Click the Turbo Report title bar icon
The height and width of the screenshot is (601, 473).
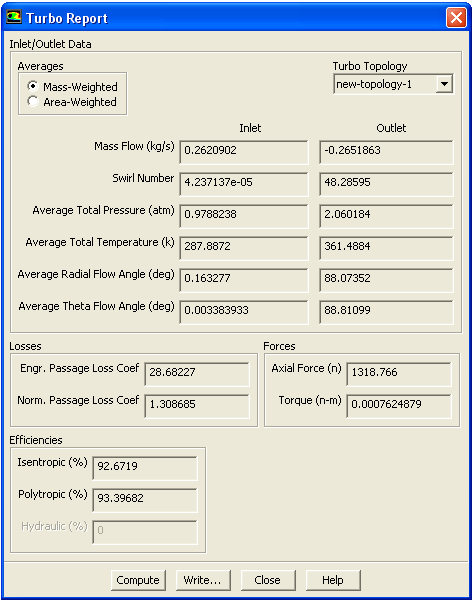click(14, 17)
